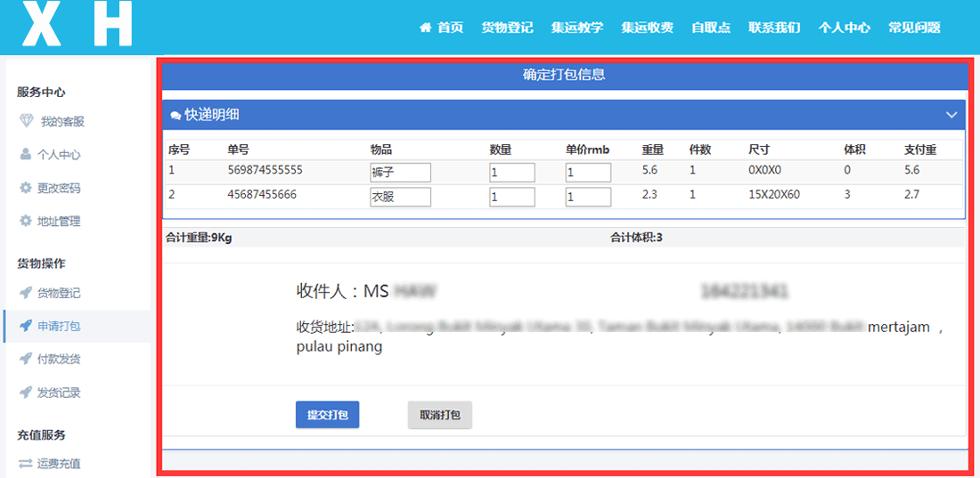Open 发货记录 in the sidebar
Viewport: 980px width, 478px height.
(59, 393)
